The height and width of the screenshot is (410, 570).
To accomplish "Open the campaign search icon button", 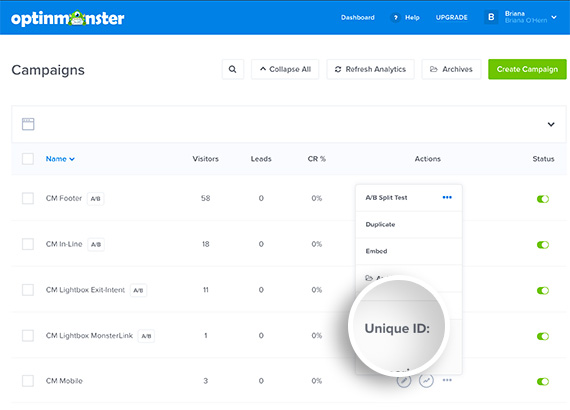I will pos(233,69).
